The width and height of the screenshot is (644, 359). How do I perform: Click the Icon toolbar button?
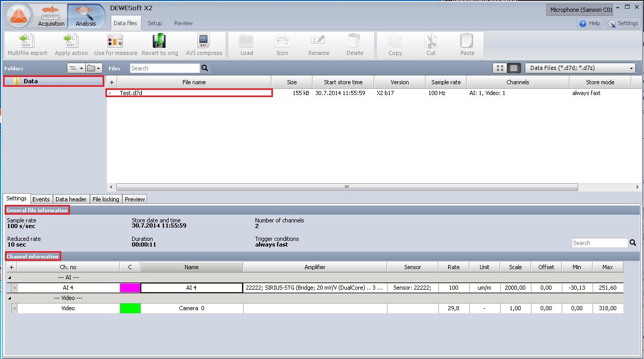(x=282, y=45)
